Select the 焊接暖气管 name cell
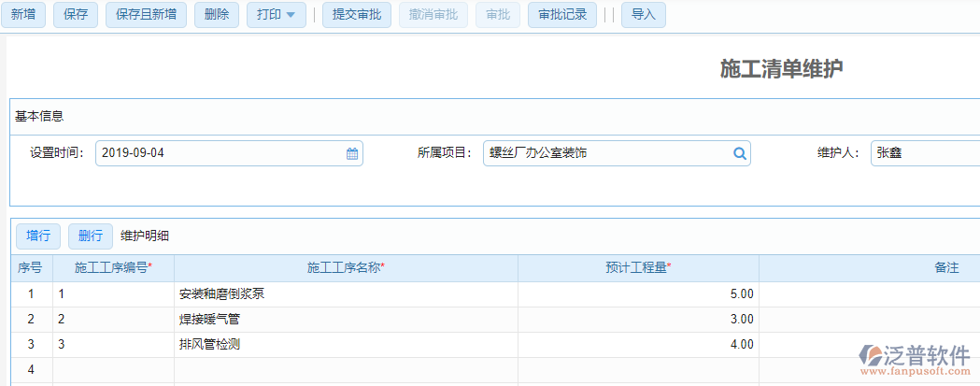980x386 pixels. click(346, 320)
